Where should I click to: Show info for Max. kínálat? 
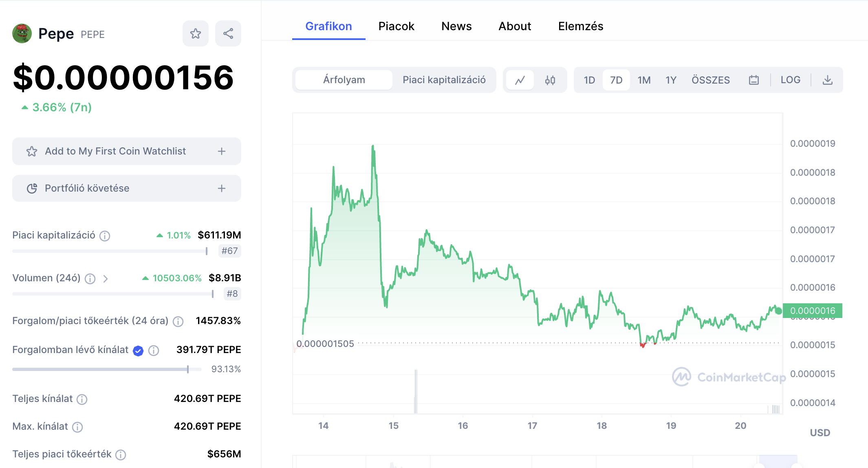coord(77,427)
